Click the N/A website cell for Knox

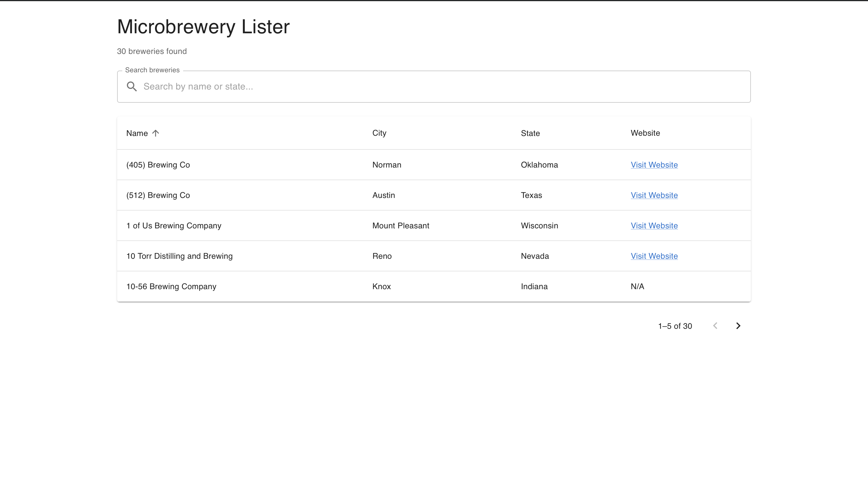tap(637, 286)
